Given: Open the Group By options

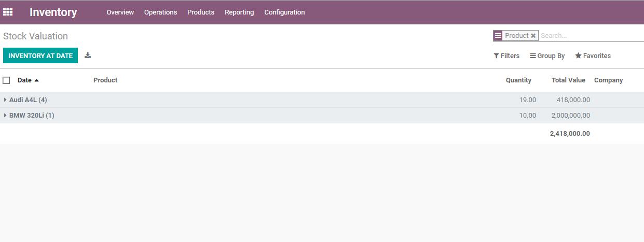Looking at the screenshot, I should pyautogui.click(x=547, y=56).
